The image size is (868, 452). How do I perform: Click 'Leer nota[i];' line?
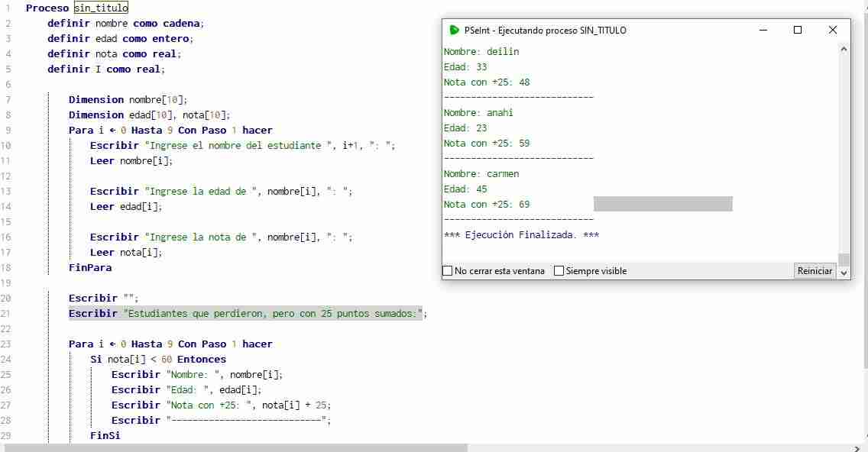tap(126, 253)
